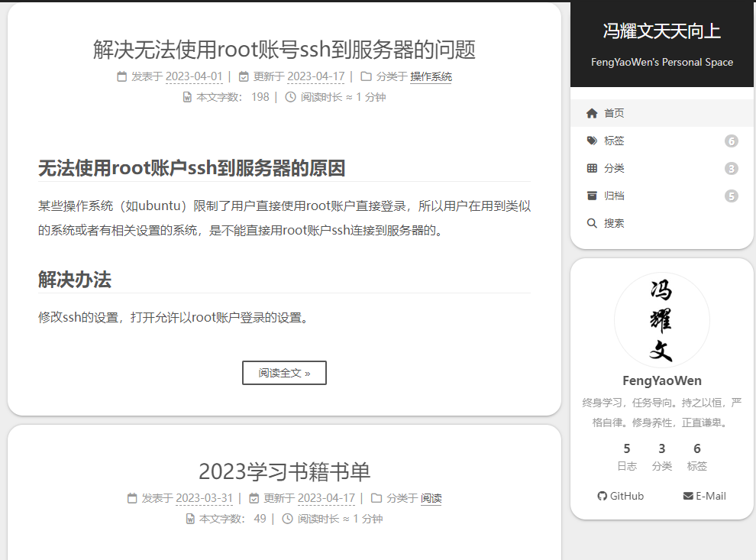This screenshot has height=560, width=756.
Task: Click the calendar-check icon before 更新于 2023-04-17 in first post
Action: tap(244, 76)
